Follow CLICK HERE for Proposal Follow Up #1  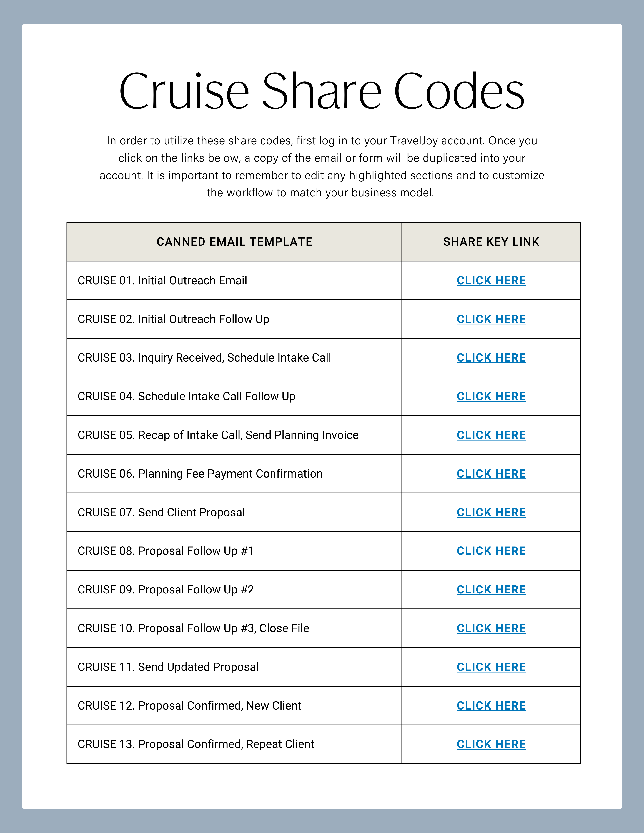click(491, 551)
